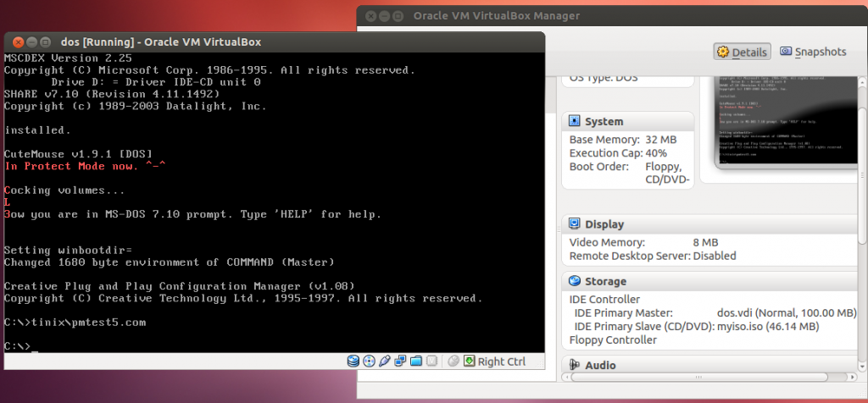868x403 pixels.
Task: Click the System section chip icon in Manager
Action: pos(575,121)
